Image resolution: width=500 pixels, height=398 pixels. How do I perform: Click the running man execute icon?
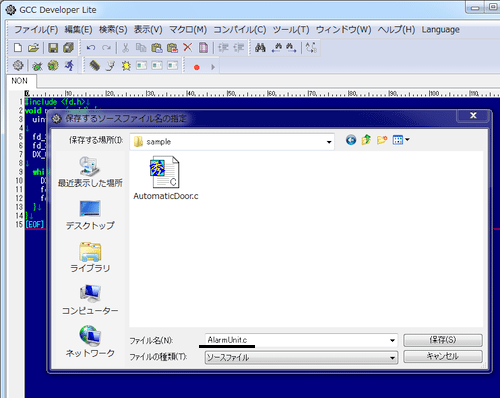tap(69, 65)
